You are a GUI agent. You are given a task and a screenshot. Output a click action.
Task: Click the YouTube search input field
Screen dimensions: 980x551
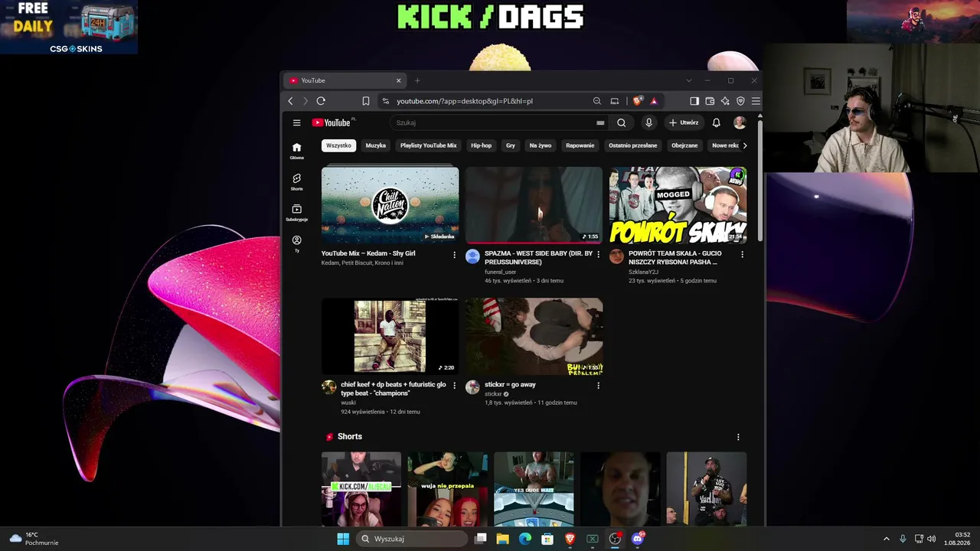coord(493,122)
